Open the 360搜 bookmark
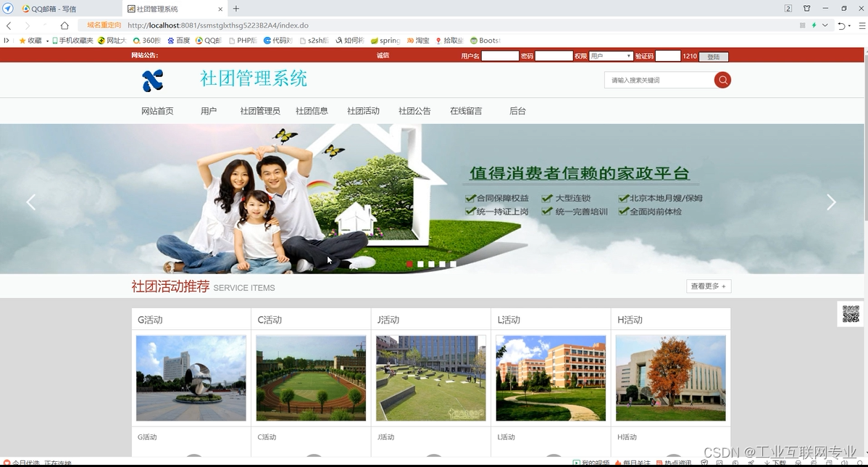868x467 pixels. coord(146,41)
